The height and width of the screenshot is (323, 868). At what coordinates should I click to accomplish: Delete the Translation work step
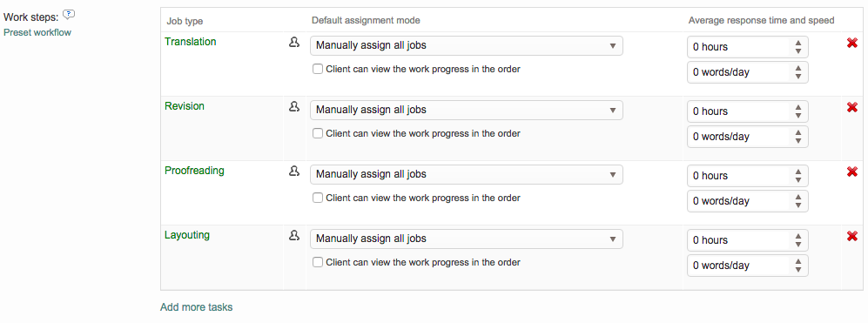pos(852,43)
